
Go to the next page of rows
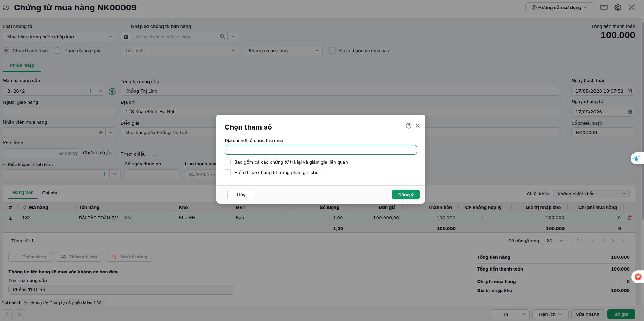[613, 241]
